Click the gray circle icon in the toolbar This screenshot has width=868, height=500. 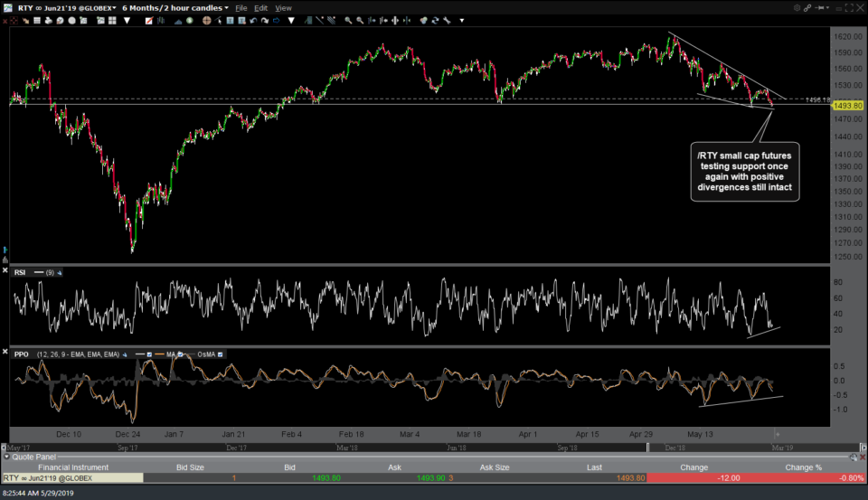click(71, 21)
